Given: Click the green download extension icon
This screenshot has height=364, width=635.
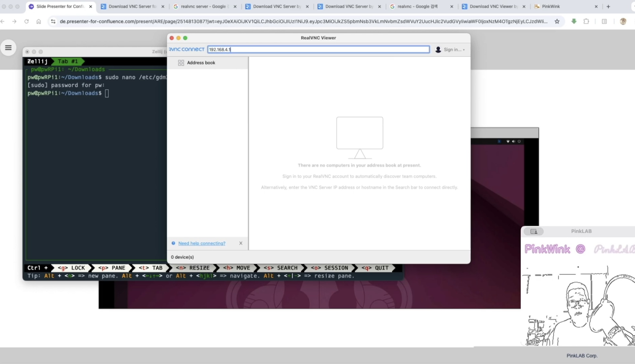Looking at the screenshot, I should (x=574, y=21).
